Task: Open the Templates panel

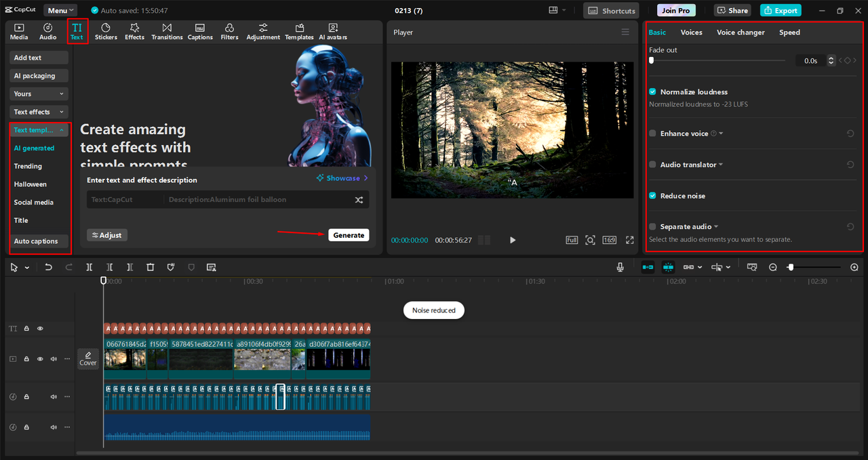Action: click(x=299, y=31)
